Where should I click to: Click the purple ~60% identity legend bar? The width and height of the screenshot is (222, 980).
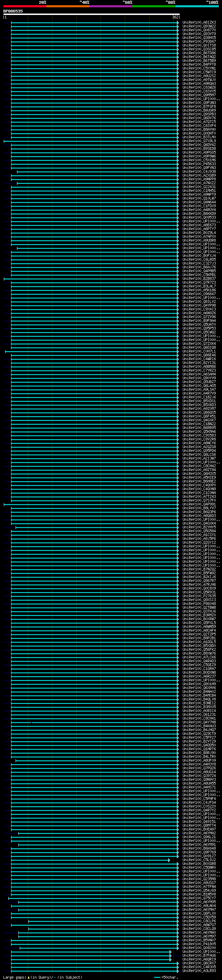pos(111,7)
